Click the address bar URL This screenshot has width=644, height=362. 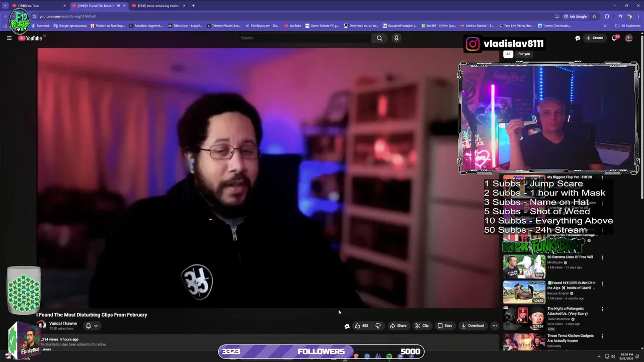(67, 16)
